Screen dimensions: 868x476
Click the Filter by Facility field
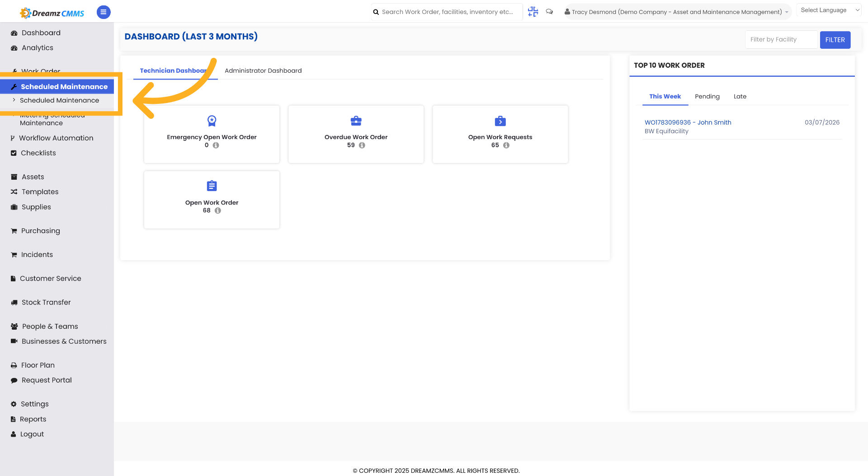(781, 40)
